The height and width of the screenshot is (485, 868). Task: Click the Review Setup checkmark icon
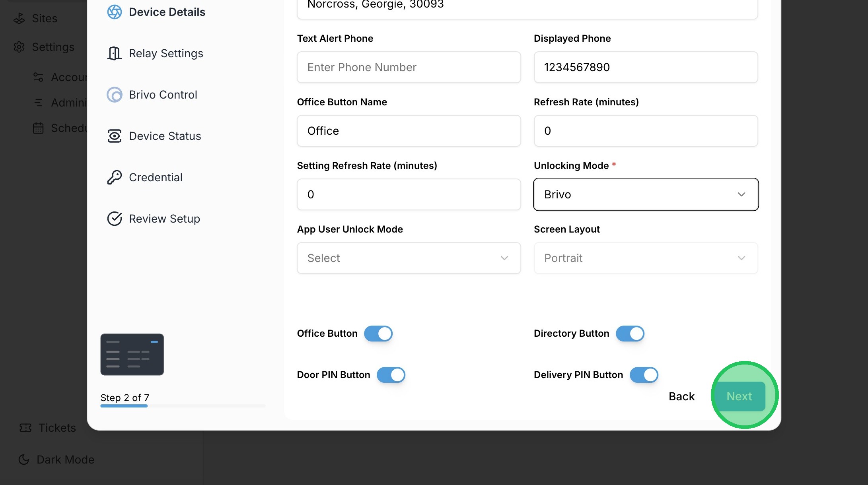tap(115, 219)
